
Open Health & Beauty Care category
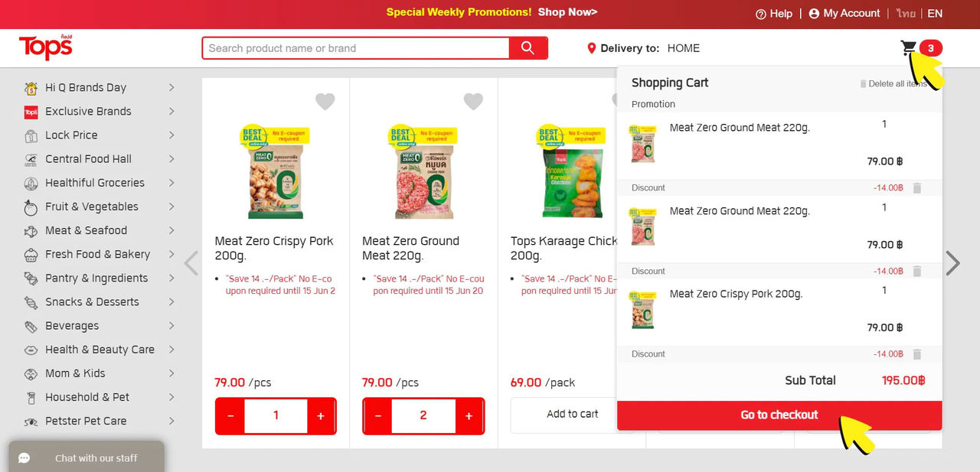(x=100, y=350)
